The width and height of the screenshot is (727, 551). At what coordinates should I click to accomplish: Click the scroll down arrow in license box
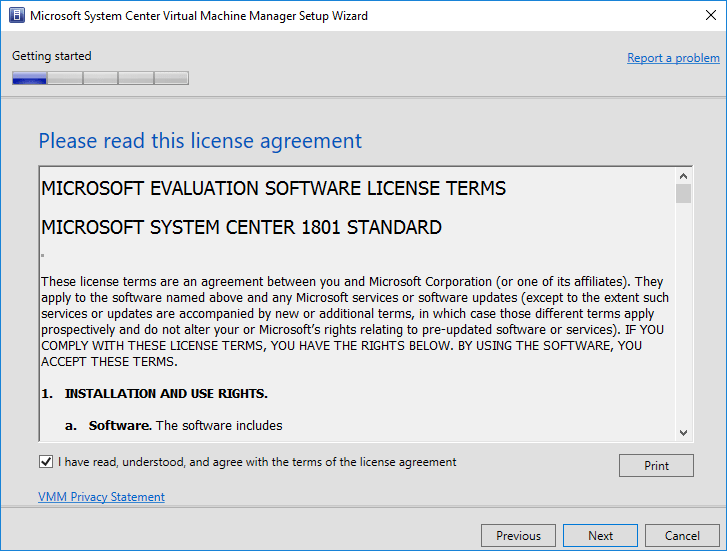coord(683,432)
